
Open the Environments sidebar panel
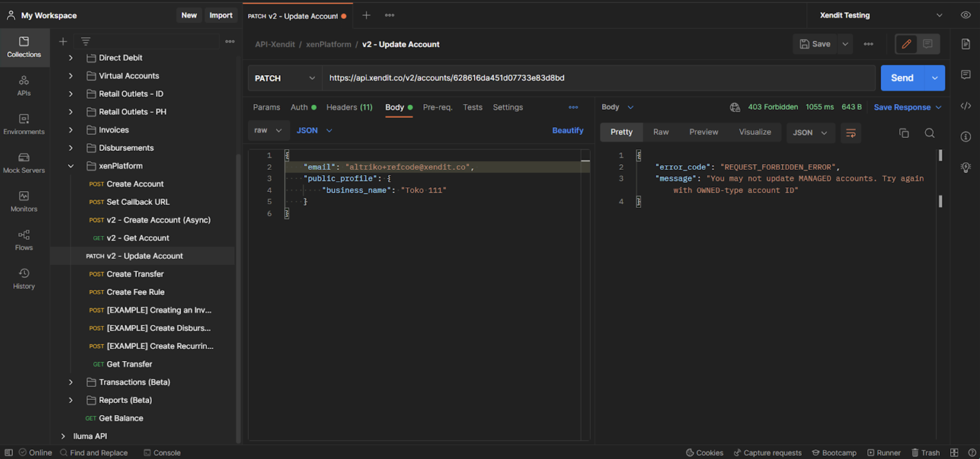click(x=24, y=124)
